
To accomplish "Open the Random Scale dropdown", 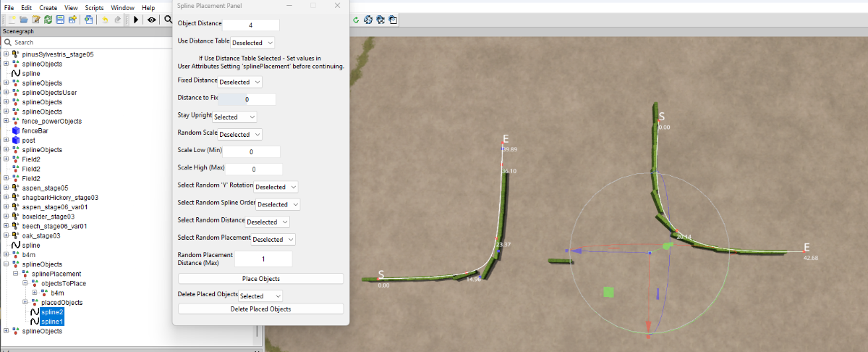I will pyautogui.click(x=240, y=134).
